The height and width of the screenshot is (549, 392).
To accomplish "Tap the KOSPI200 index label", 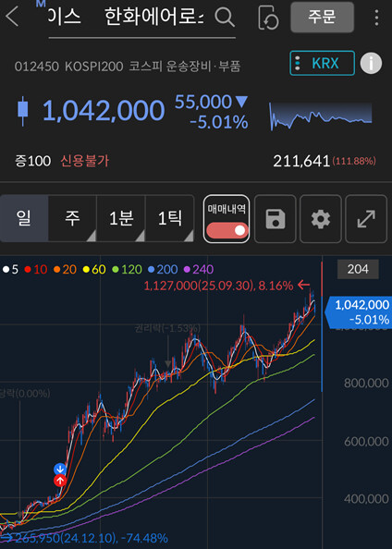I will pyautogui.click(x=94, y=67).
